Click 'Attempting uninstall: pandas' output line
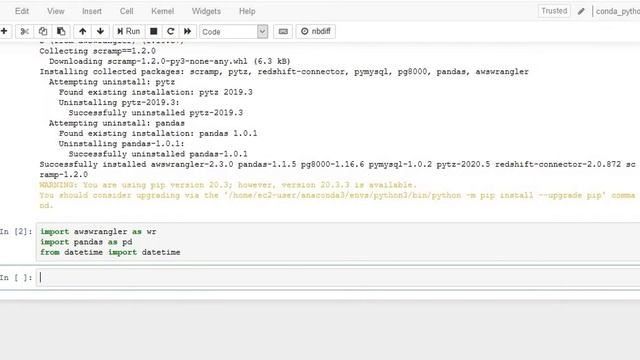Image resolution: width=640 pixels, height=360 pixels. coord(117,123)
